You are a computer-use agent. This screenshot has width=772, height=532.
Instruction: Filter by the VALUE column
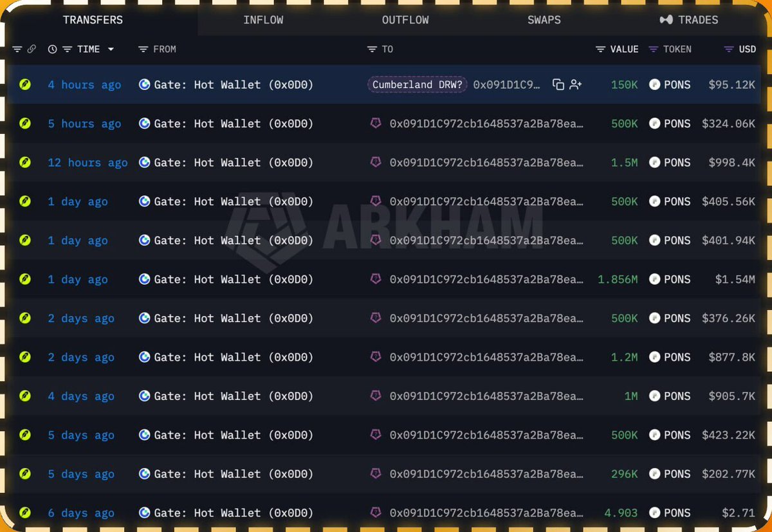click(601, 49)
